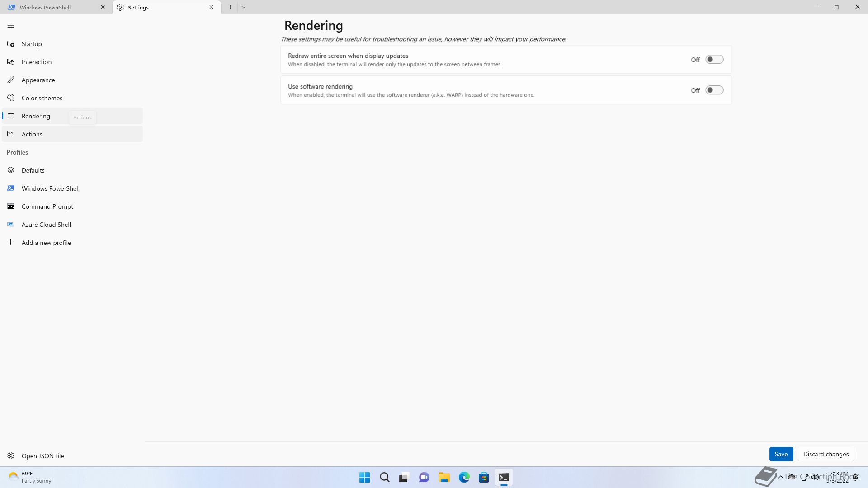Screen dimensions: 868x488
Task: Open the Command Prompt profile settings
Action: coord(47,206)
